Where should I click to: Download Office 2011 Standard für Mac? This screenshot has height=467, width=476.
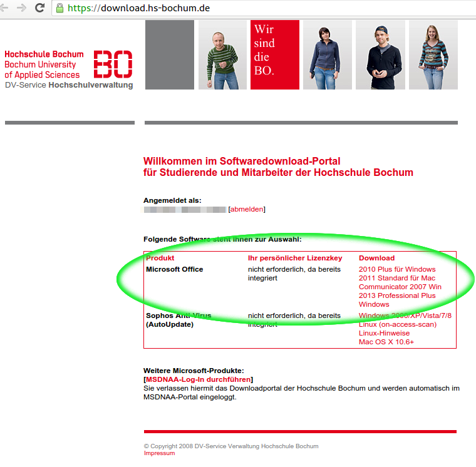(x=396, y=278)
